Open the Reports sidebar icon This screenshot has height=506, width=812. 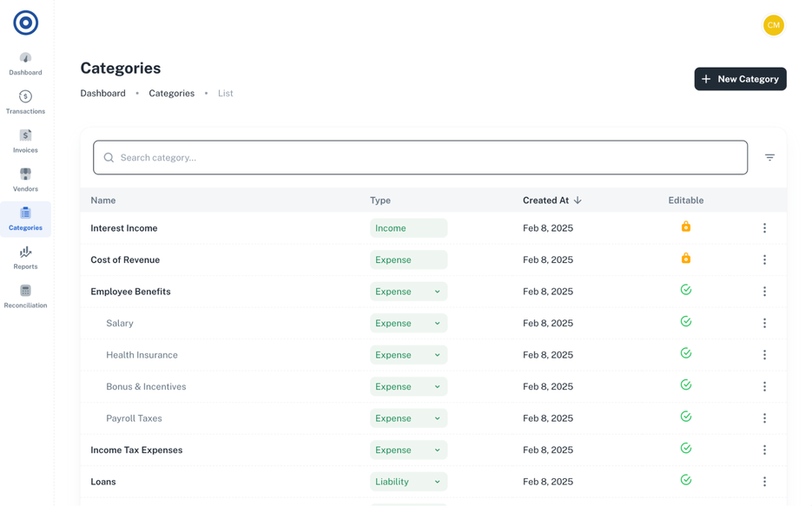tap(25, 254)
